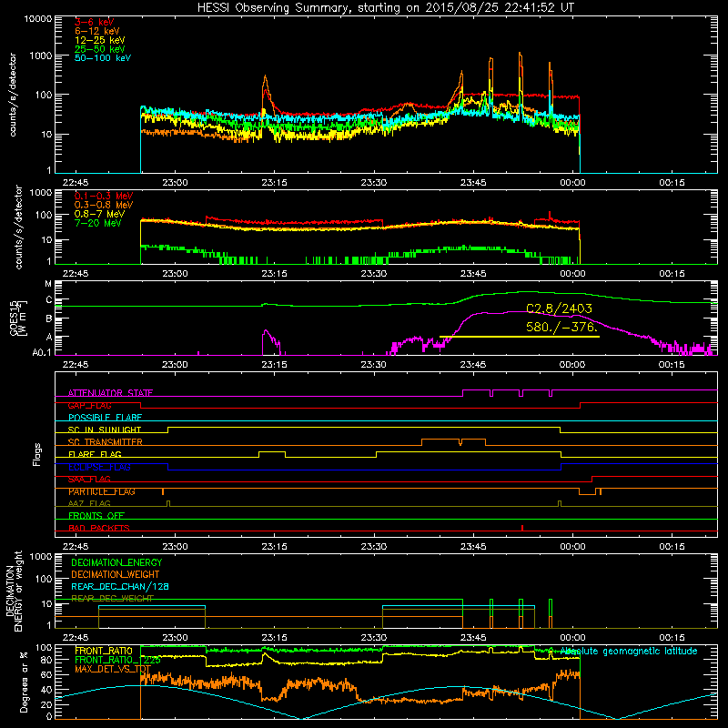
Task: Select the 12-25 keV legend label
Action: (x=100, y=40)
